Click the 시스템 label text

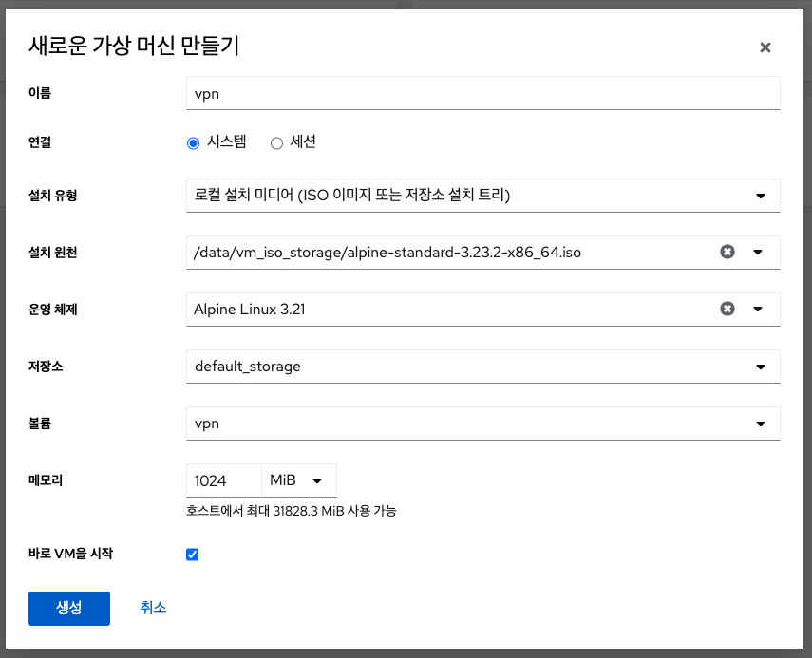click(226, 142)
